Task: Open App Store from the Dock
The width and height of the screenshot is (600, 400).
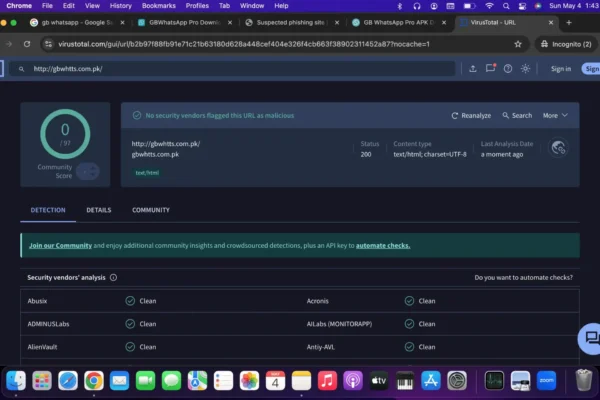Action: tap(431, 381)
